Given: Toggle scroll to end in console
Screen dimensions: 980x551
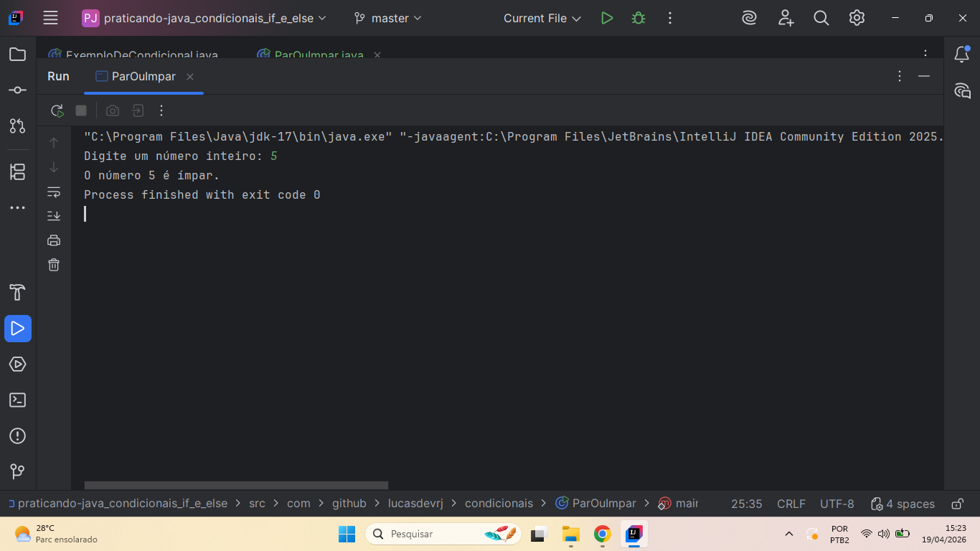Looking at the screenshot, I should pos(54,216).
